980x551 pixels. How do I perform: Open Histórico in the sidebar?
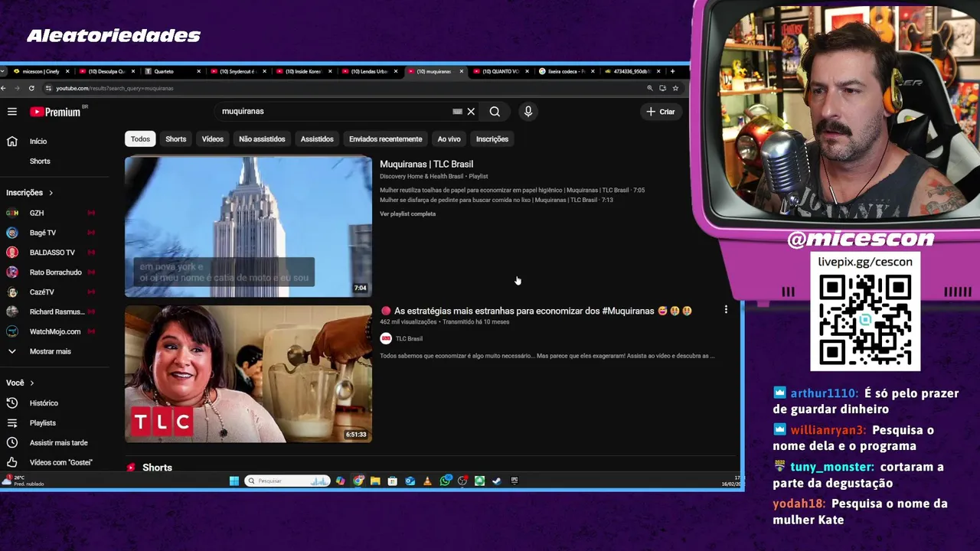44,403
